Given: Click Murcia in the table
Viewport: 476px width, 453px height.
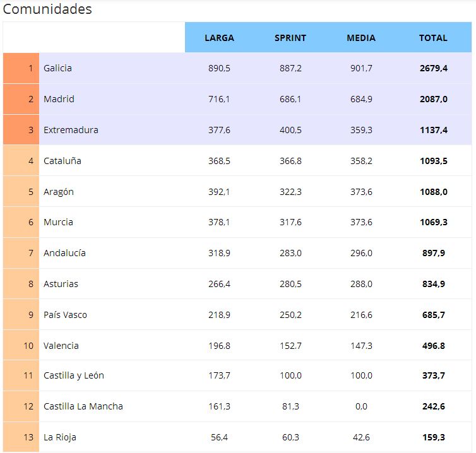Looking at the screenshot, I should (x=58, y=223).
